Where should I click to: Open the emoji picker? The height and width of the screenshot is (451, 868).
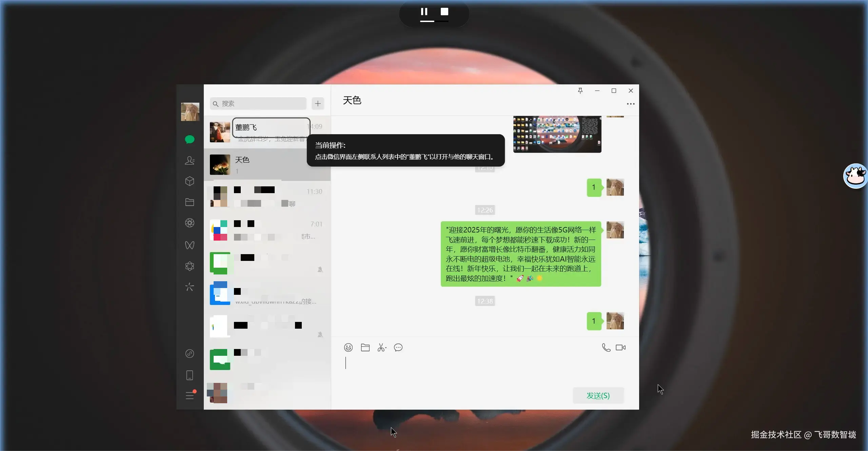click(348, 347)
